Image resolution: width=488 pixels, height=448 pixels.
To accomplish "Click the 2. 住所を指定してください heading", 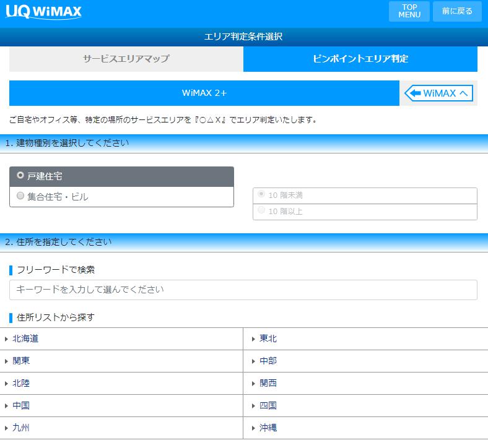I will click(x=58, y=242).
